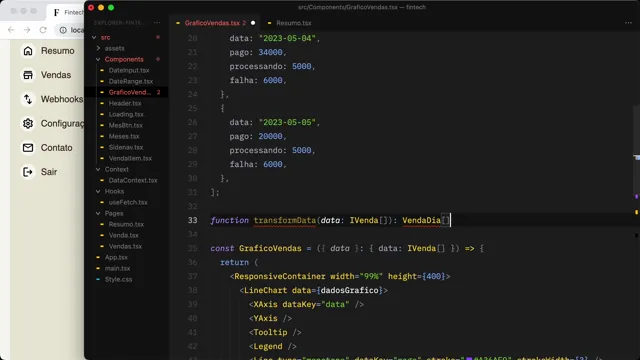Click the browser forward arrow

pos(27,30)
